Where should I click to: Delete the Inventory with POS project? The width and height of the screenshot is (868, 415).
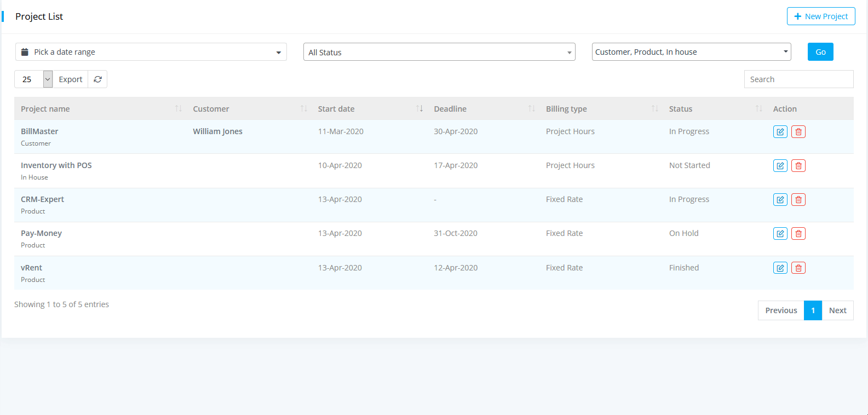798,166
